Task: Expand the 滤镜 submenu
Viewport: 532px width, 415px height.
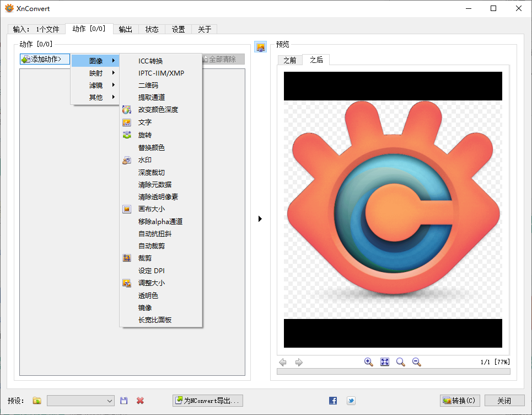Action: tap(95, 84)
